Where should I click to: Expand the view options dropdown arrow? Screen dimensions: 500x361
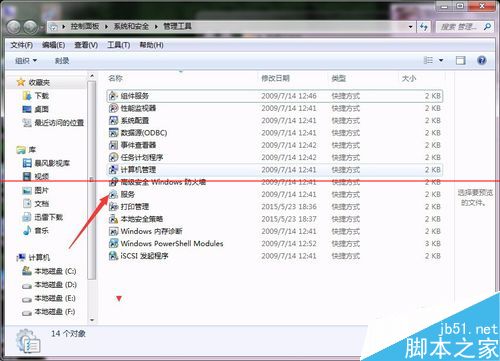[x=441, y=61]
